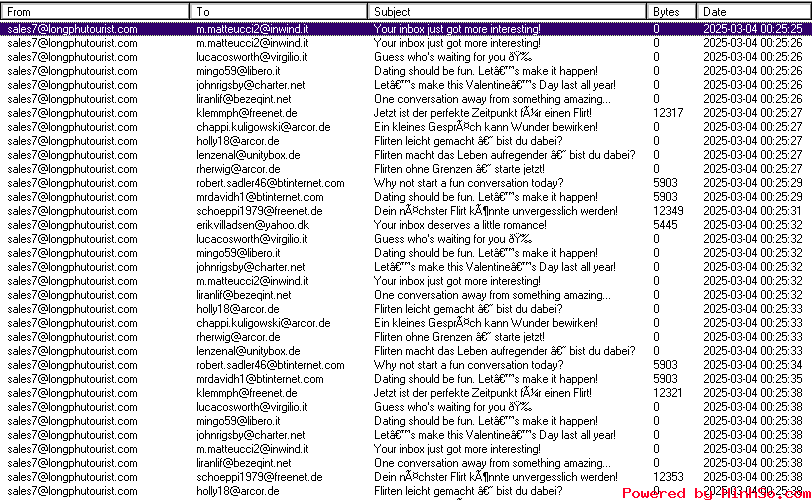
Task: Click liranlif@bezeqint.net in the 00:25:26 row
Action: pos(244,99)
